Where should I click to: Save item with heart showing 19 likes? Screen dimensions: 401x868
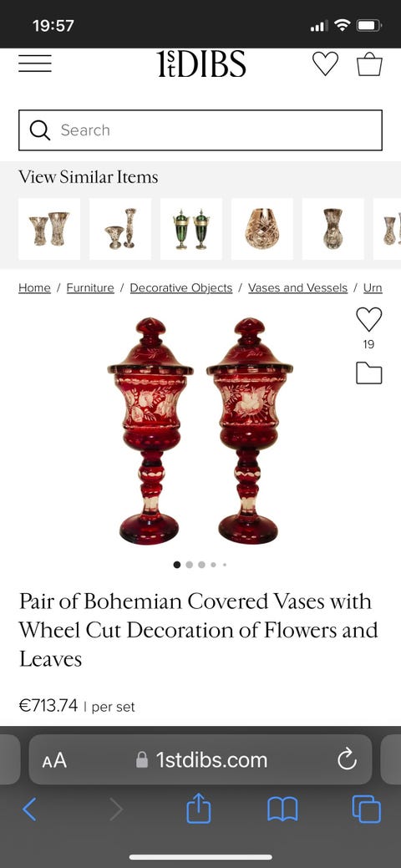(x=369, y=319)
